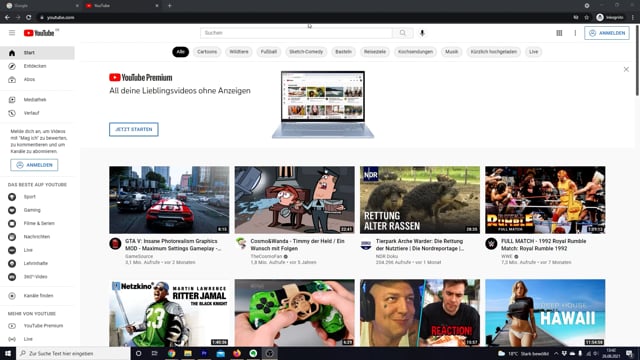Open YouTube Premium in the sidebar

37,326
